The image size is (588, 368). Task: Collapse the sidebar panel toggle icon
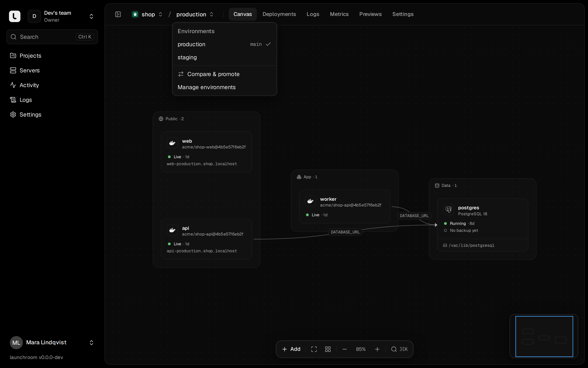coord(118,14)
